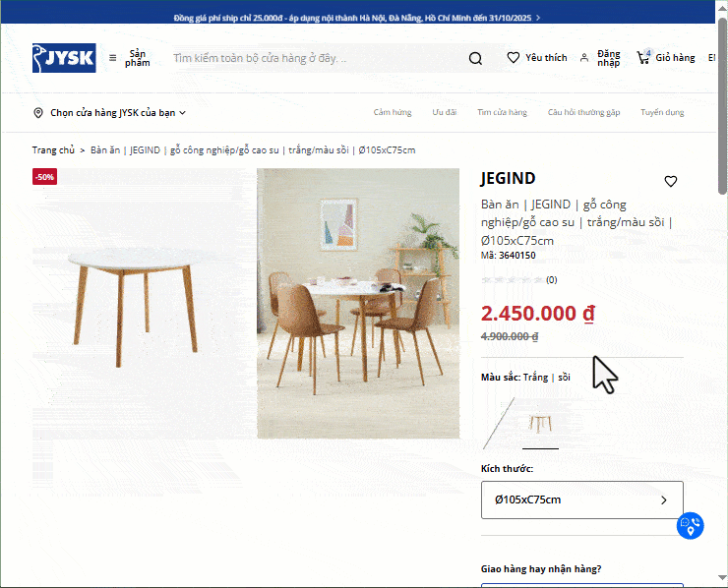Go to the Cảm hứng menu item
Viewport: 728px width, 588px height.
(393, 112)
